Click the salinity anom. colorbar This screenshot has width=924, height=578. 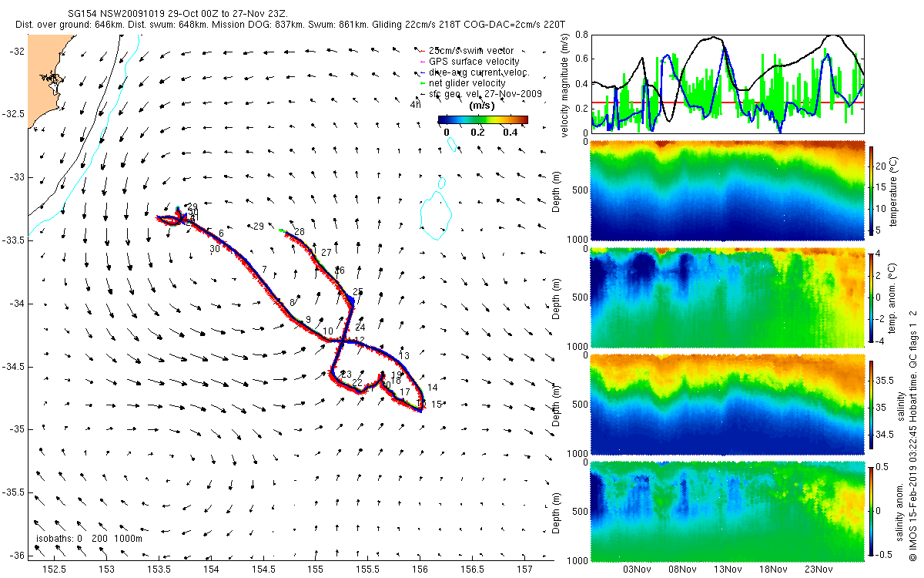pyautogui.click(x=872, y=512)
